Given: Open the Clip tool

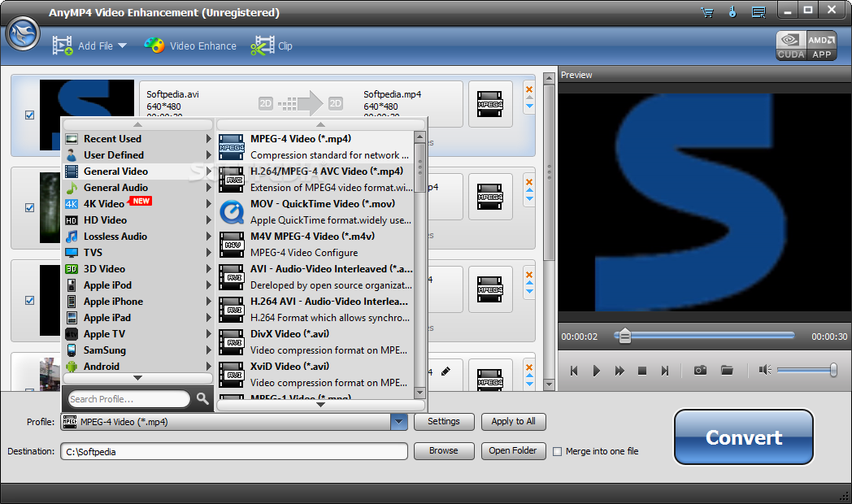Looking at the screenshot, I should coord(272,46).
